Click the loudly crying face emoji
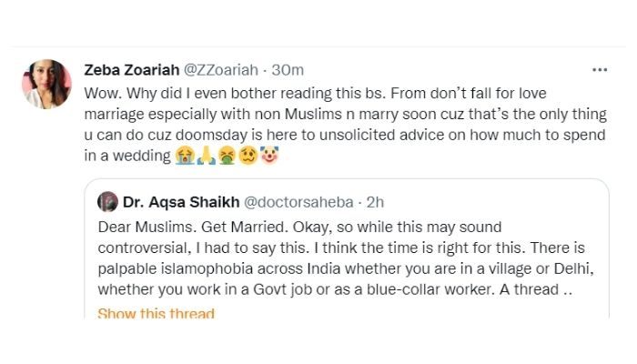The image size is (637, 364). pyautogui.click(x=184, y=157)
